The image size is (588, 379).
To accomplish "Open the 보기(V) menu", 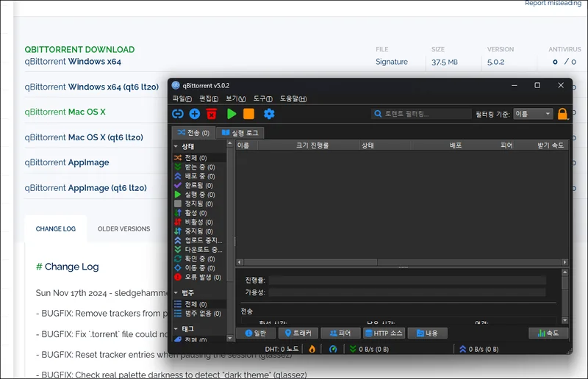I will click(235, 98).
